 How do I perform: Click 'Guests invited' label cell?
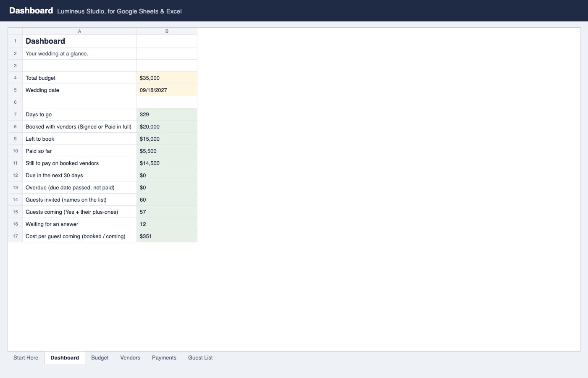[79, 199]
